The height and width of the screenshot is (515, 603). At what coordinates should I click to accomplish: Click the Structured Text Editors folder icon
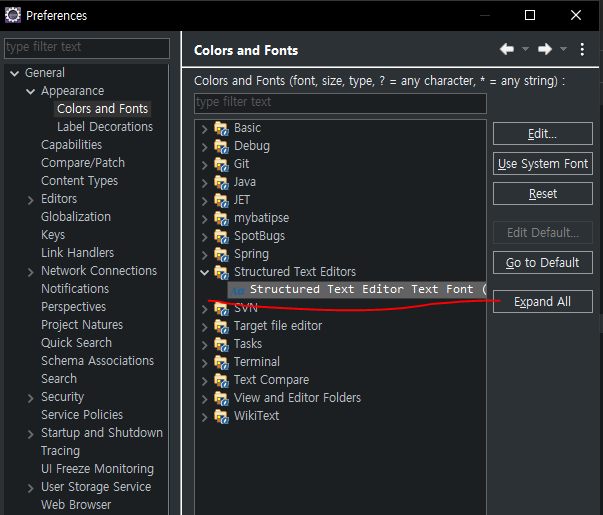click(x=221, y=272)
